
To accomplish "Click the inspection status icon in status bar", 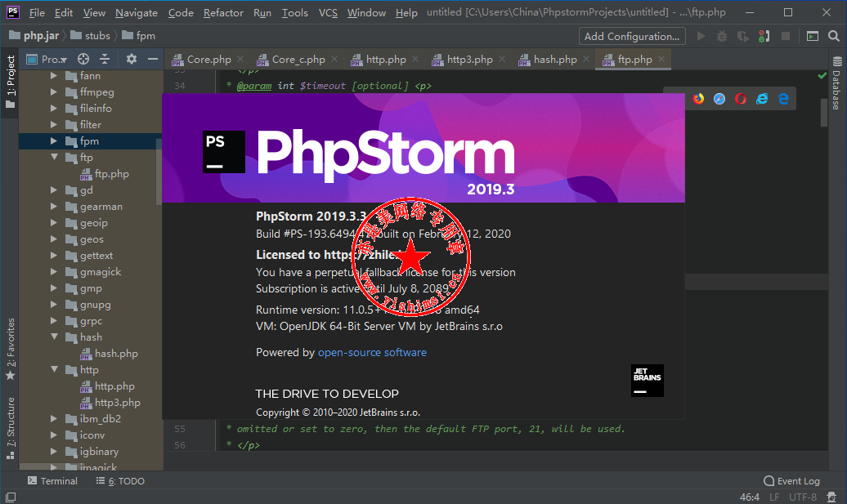I will 832,497.
